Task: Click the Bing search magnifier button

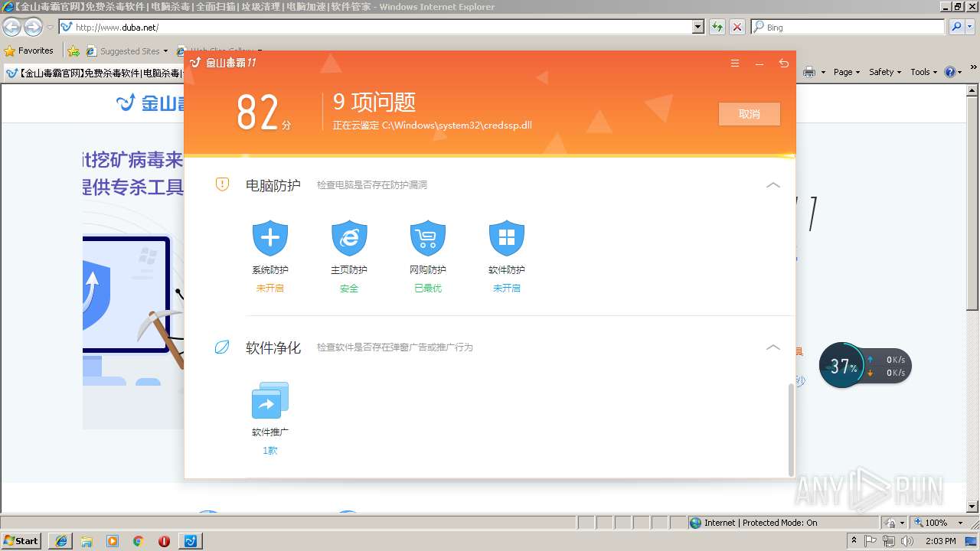Action: pyautogui.click(x=955, y=27)
